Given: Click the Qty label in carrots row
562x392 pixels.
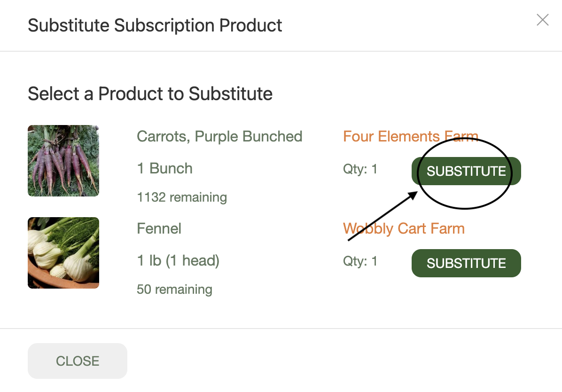Looking at the screenshot, I should [x=360, y=169].
